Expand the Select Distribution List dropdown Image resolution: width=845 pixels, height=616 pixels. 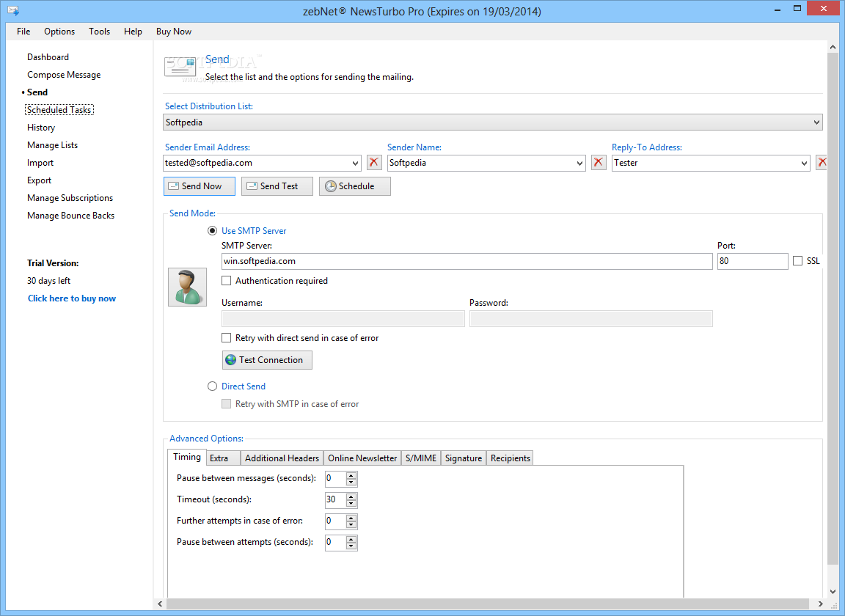pyautogui.click(x=816, y=122)
